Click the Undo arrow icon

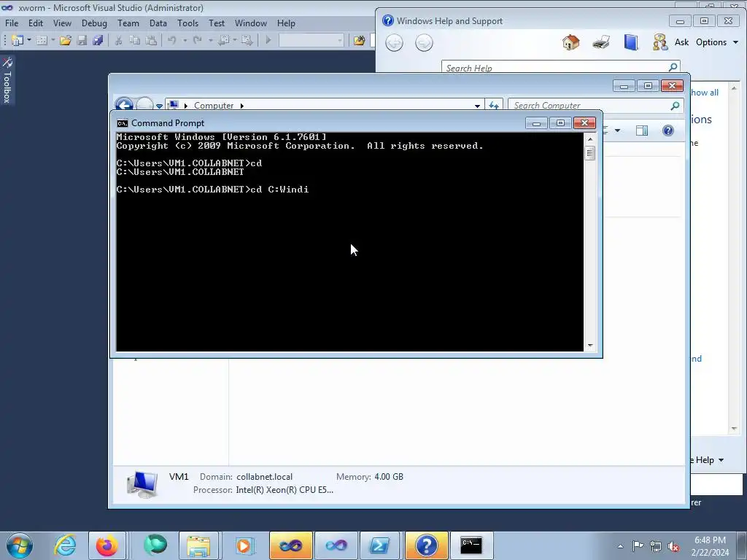pyautogui.click(x=172, y=41)
